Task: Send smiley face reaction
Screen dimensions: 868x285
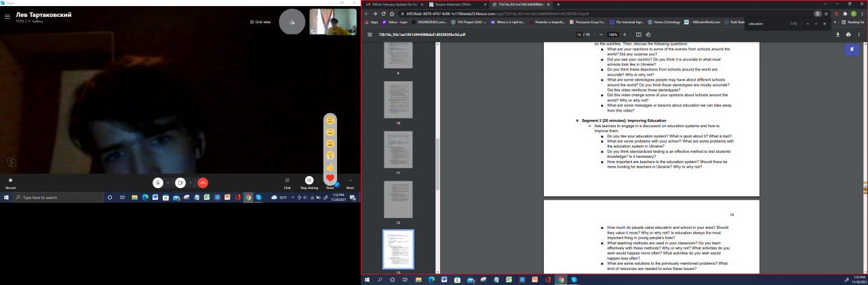Action: pos(330,144)
